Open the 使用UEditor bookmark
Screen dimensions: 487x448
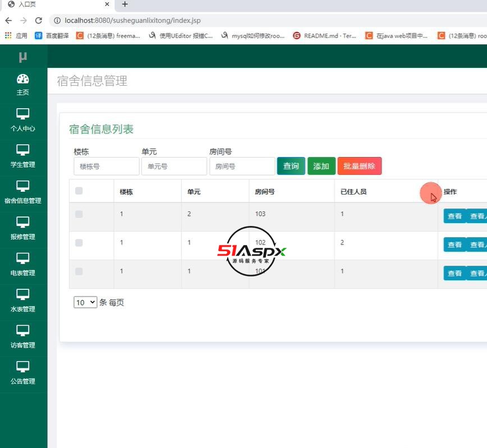[181, 36]
